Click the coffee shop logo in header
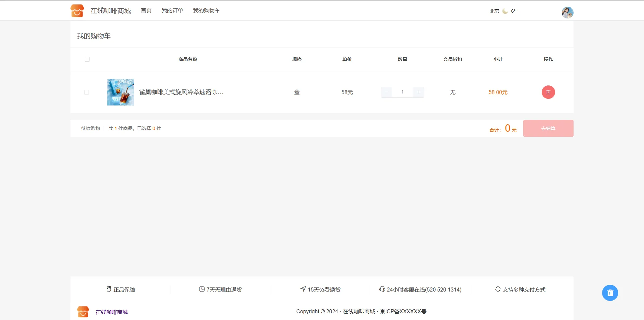The image size is (644, 320). coord(77,11)
